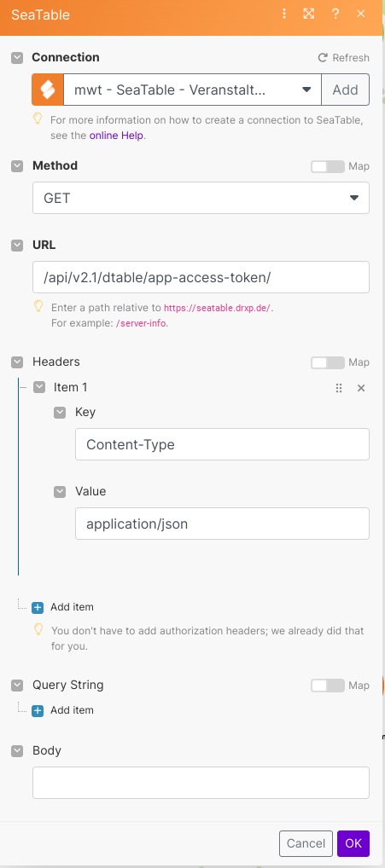Click the plus icon under Headers

[x=38, y=607]
